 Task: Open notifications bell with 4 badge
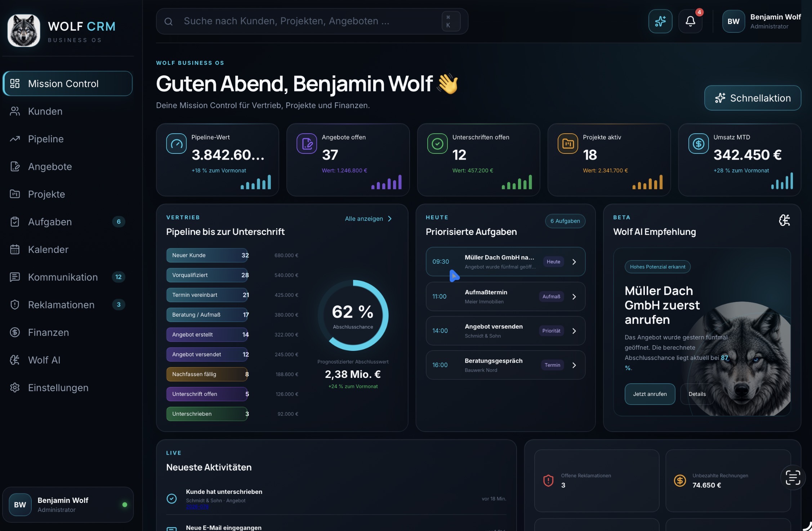click(x=690, y=21)
